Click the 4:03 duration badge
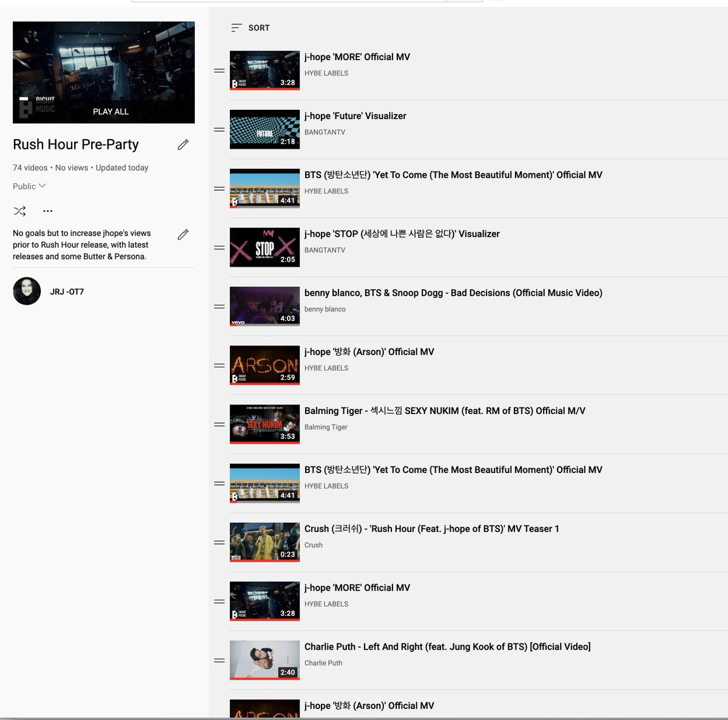Viewport: 728px width, 720px height. tap(288, 318)
